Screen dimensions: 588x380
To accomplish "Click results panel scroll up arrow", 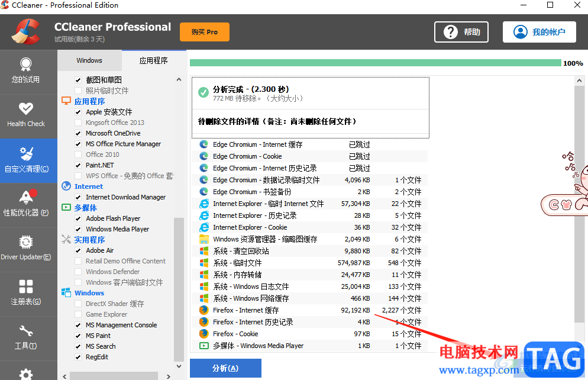I will (579, 80).
